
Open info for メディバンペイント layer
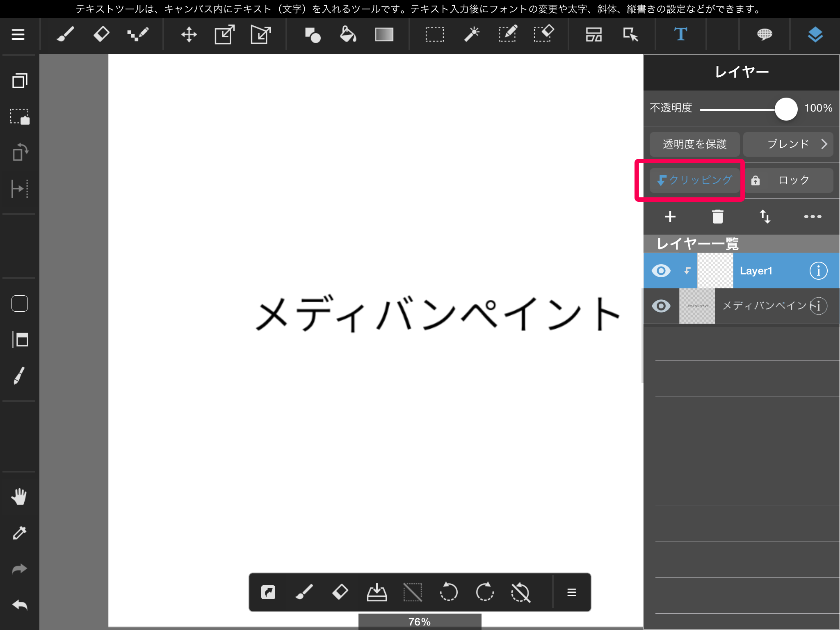[x=818, y=306]
